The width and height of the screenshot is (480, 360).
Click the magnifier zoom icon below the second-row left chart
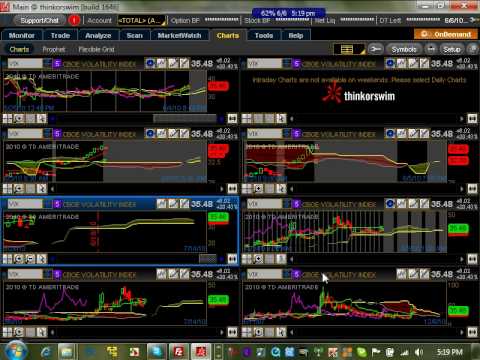tap(19, 189)
